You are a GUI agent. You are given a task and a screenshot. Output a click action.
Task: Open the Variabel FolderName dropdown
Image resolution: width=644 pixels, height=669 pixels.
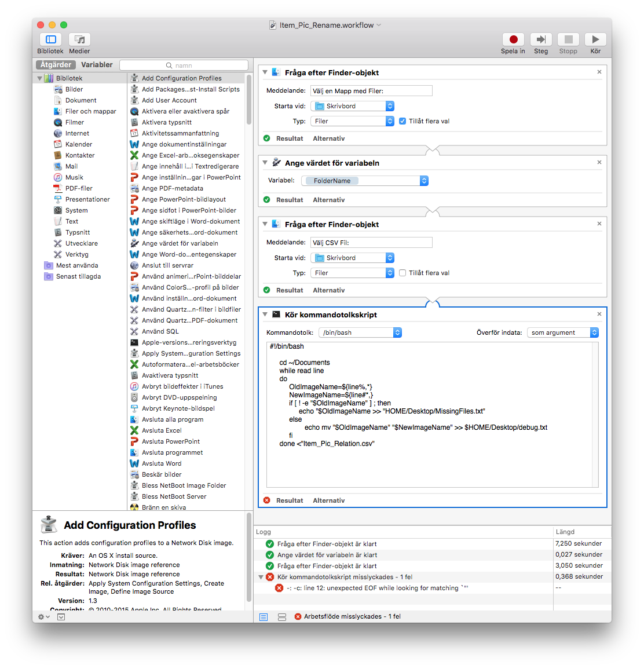click(365, 181)
